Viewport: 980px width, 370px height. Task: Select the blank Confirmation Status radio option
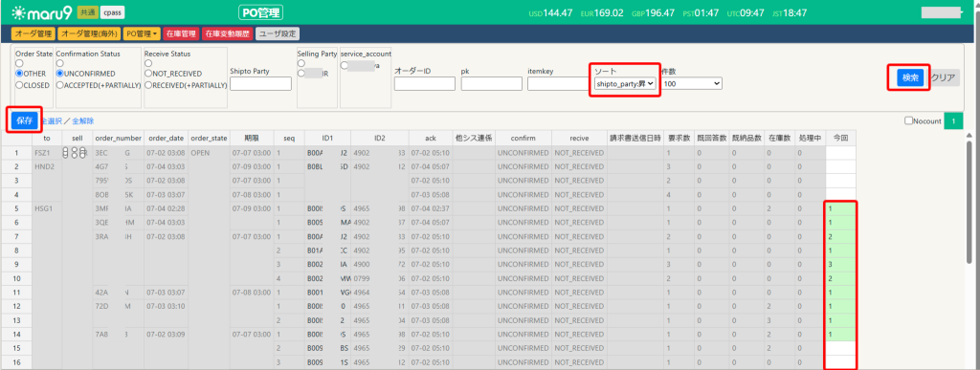tap(60, 63)
